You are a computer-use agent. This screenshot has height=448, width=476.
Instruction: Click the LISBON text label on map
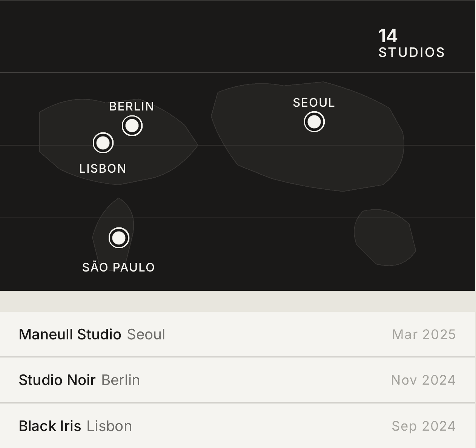(103, 169)
